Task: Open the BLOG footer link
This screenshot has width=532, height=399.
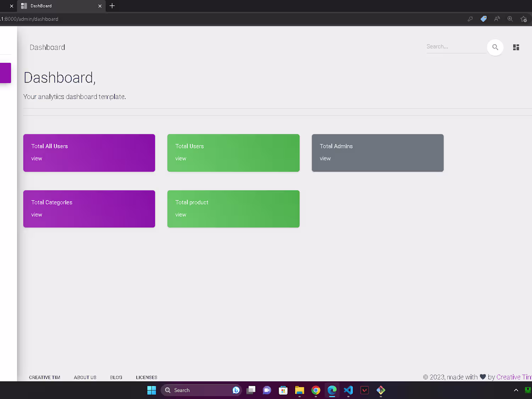Action: (x=116, y=377)
